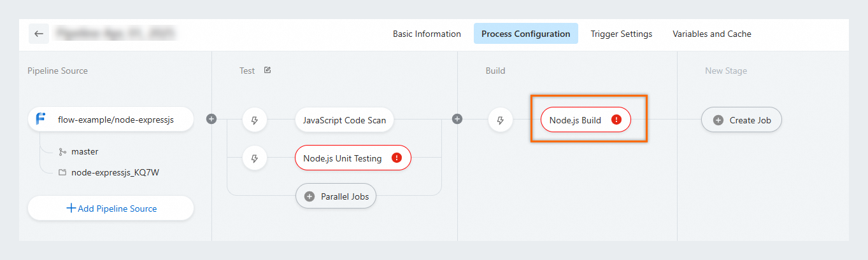Click the lightning trigger icon in Build stage

pyautogui.click(x=501, y=120)
